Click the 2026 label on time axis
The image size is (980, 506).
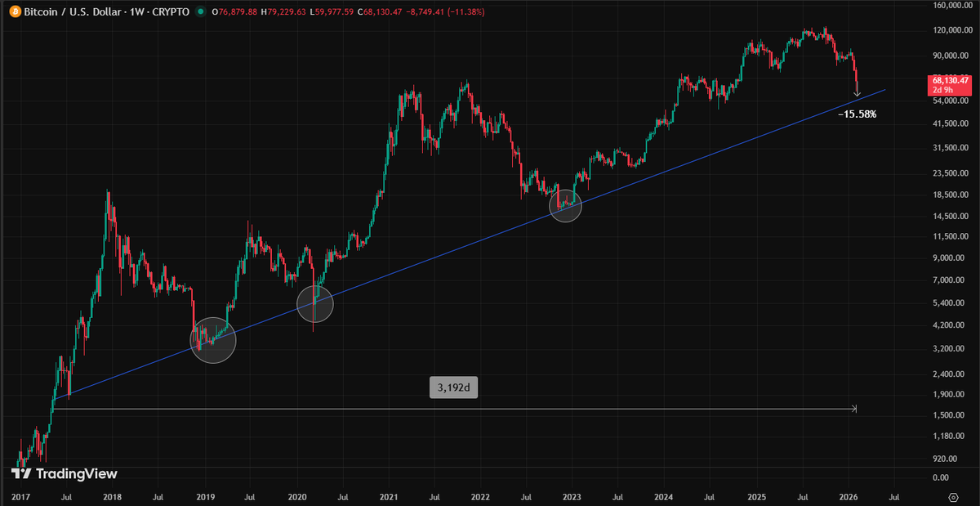848,496
